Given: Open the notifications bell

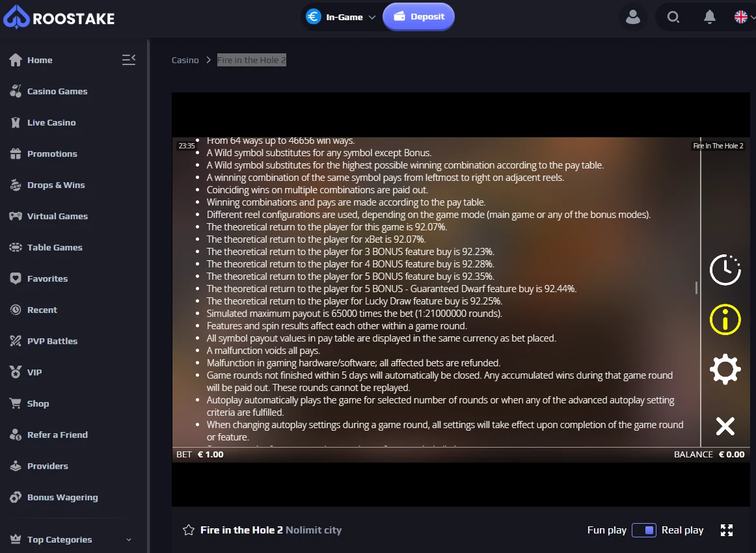Looking at the screenshot, I should 709,18.
